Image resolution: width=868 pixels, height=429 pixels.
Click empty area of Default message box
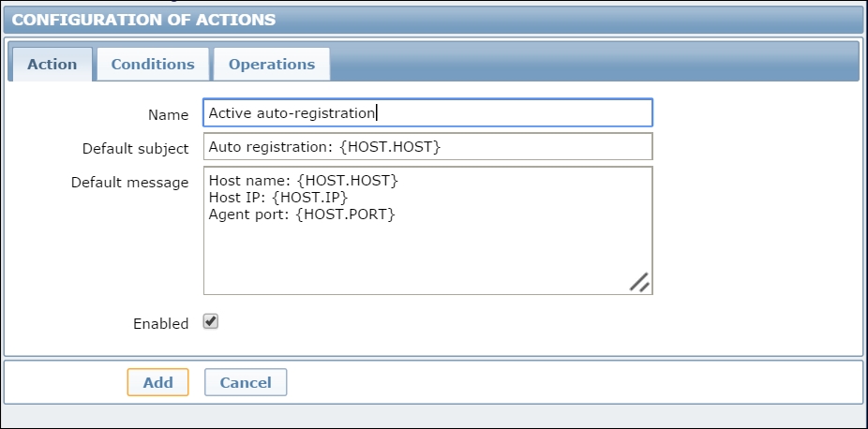coord(422,258)
